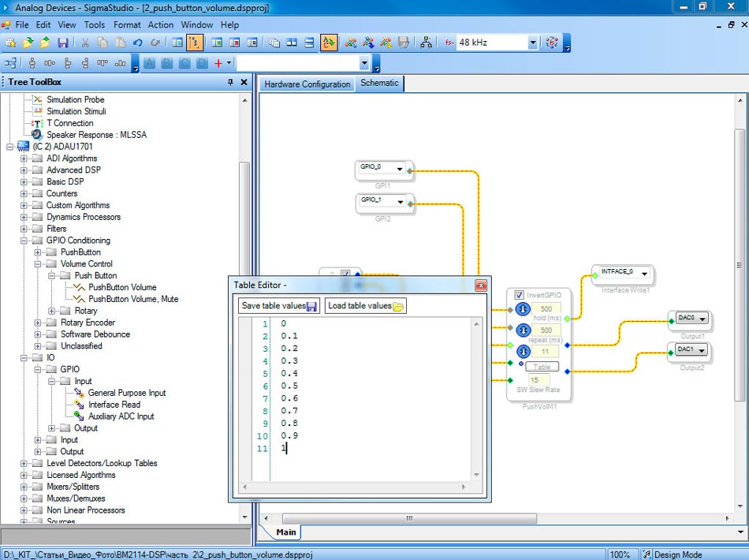Collapse the GPIO Conditioning tree node
749x560 pixels.
point(24,241)
